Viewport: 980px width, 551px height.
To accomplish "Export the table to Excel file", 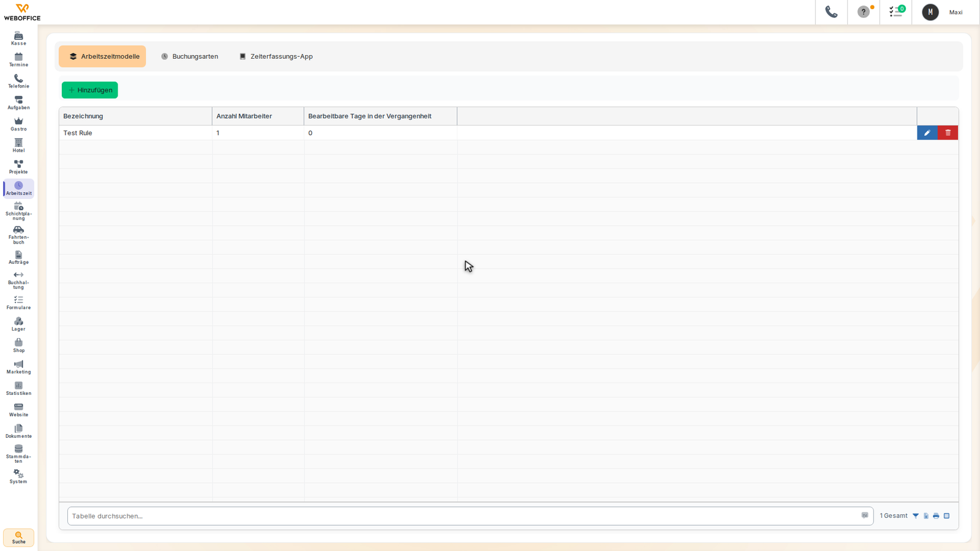I will tap(926, 516).
